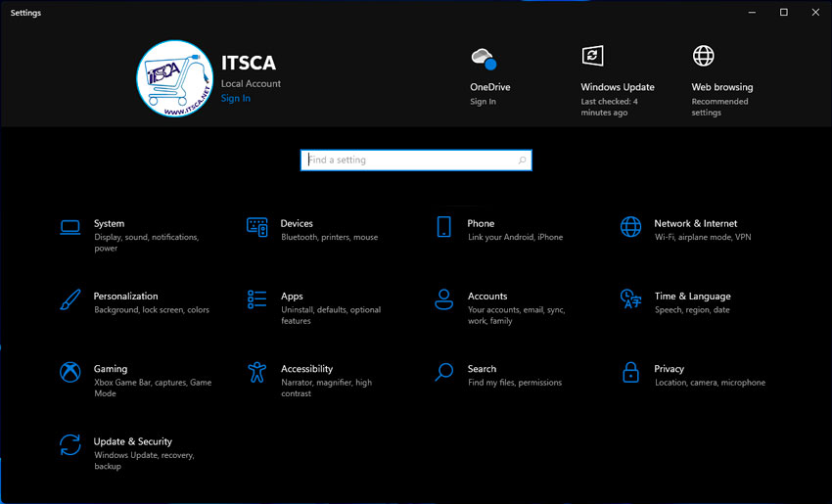Click the ITSCA profile picture
The height and width of the screenshot is (504, 832).
coord(174,77)
